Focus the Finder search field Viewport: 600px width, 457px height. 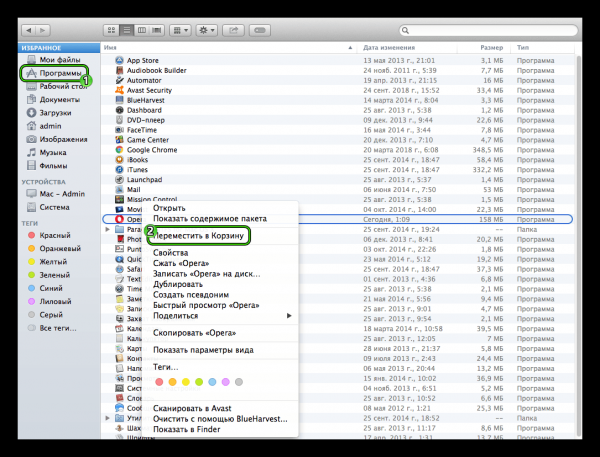(x=488, y=30)
